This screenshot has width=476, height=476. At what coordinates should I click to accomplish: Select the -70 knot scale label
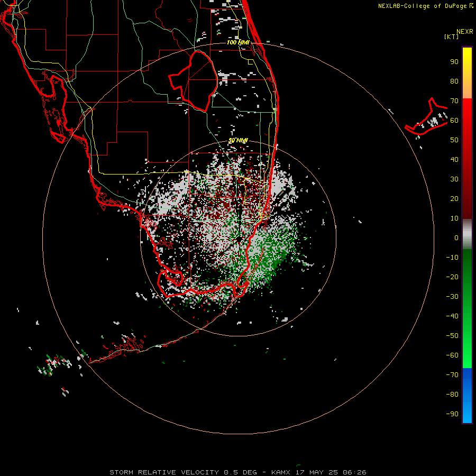point(452,375)
